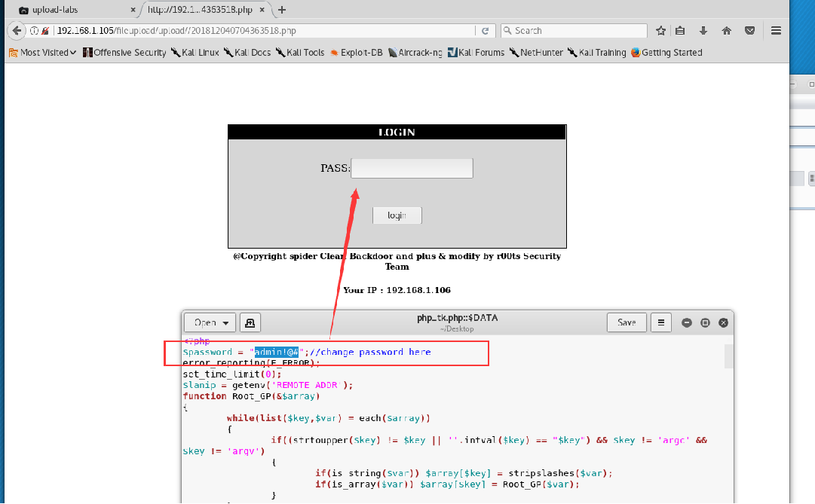Bookmark this page with the star icon
Image resolution: width=815 pixels, height=504 pixels.
coord(660,31)
